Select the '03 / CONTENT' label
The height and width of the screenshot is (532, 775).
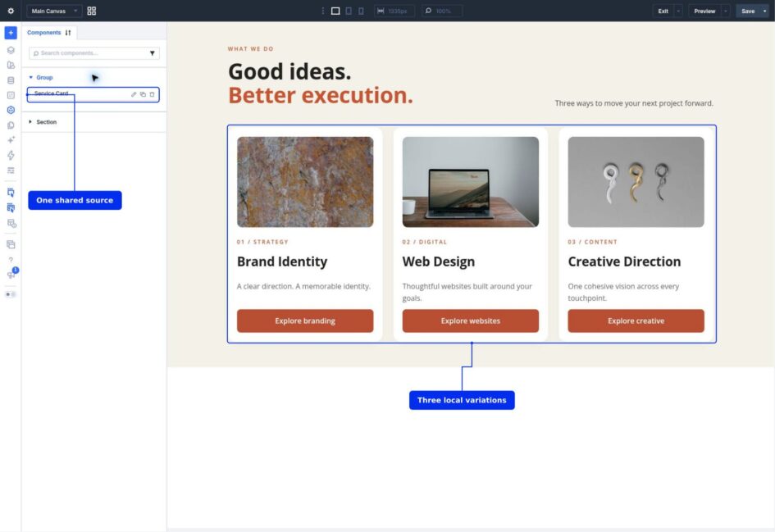click(x=593, y=242)
